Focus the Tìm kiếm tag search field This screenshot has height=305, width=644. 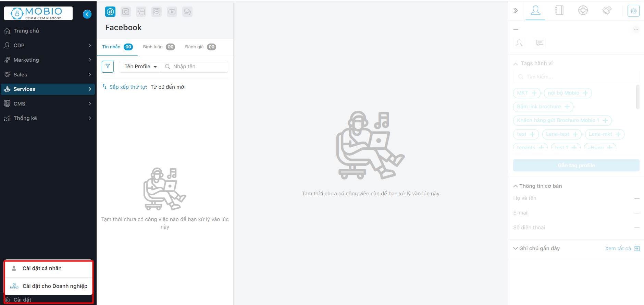576,77
